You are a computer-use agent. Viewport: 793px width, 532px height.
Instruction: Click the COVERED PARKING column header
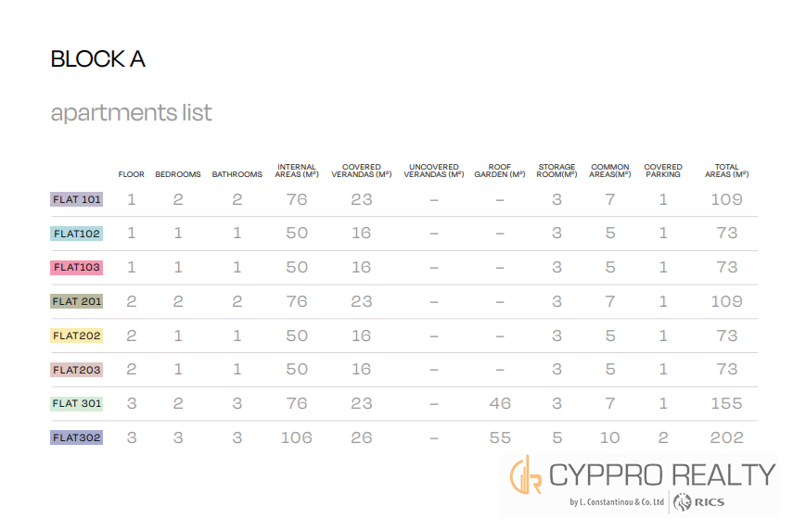[x=663, y=171]
